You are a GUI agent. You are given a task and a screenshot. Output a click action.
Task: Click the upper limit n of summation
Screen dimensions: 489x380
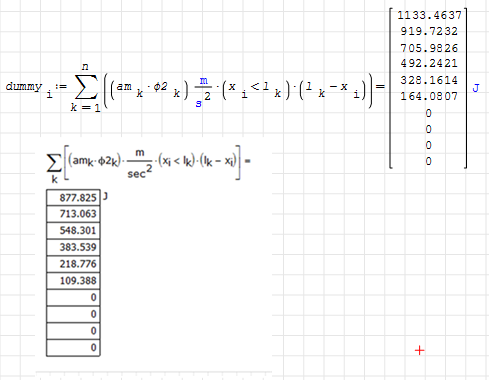click(x=85, y=67)
